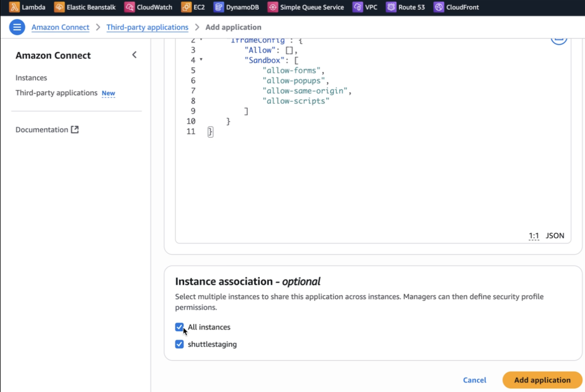
Task: Open Lambda from the favorites bar
Action: click(x=27, y=7)
